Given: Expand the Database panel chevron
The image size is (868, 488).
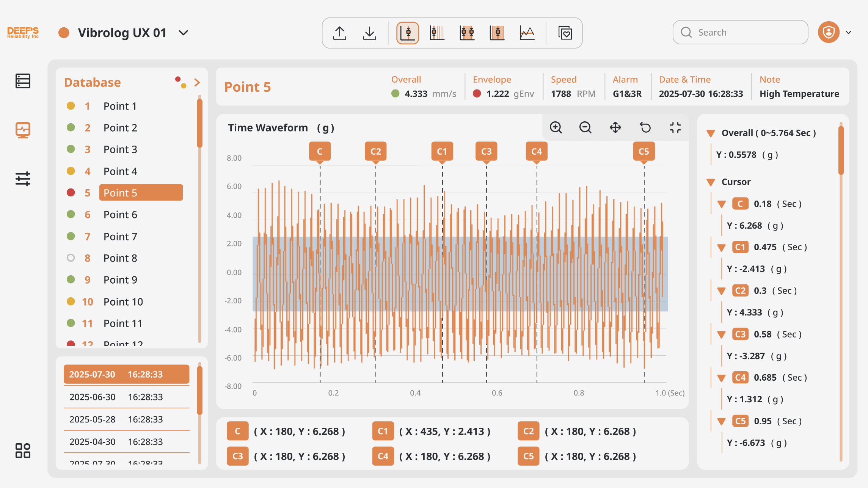Looking at the screenshot, I should tap(197, 82).
